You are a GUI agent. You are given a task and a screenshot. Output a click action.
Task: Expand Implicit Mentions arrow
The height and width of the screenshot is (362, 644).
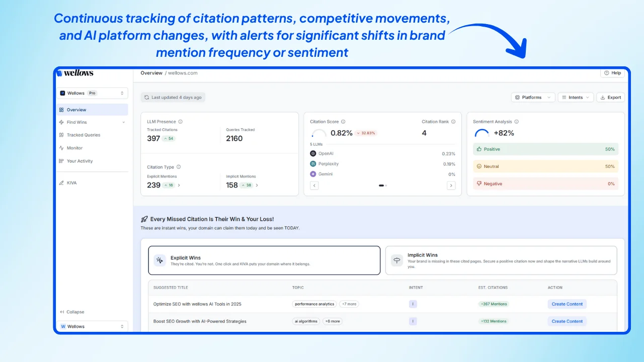pyautogui.click(x=257, y=185)
